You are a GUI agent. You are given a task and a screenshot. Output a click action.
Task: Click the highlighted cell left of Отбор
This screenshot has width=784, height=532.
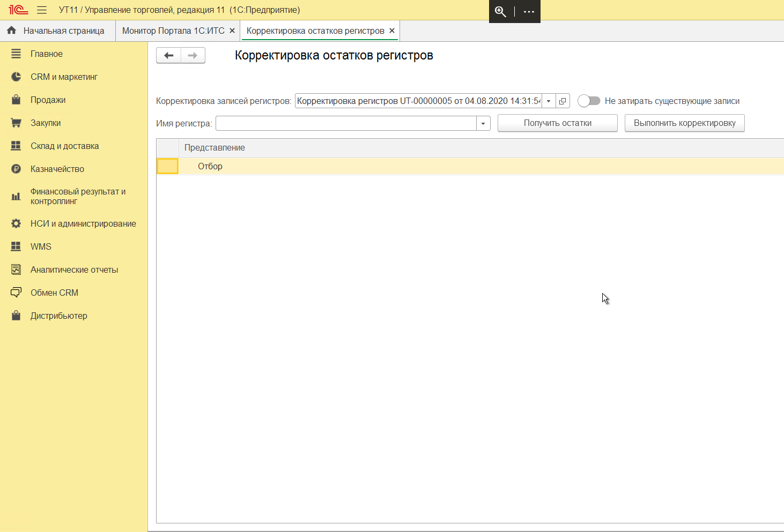point(167,166)
